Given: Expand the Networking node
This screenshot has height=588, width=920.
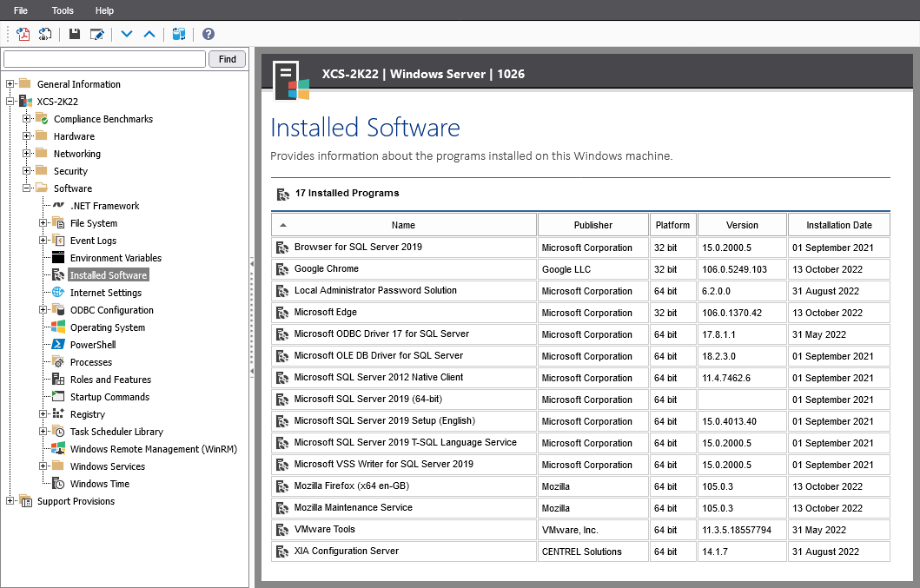Looking at the screenshot, I should pos(26,153).
